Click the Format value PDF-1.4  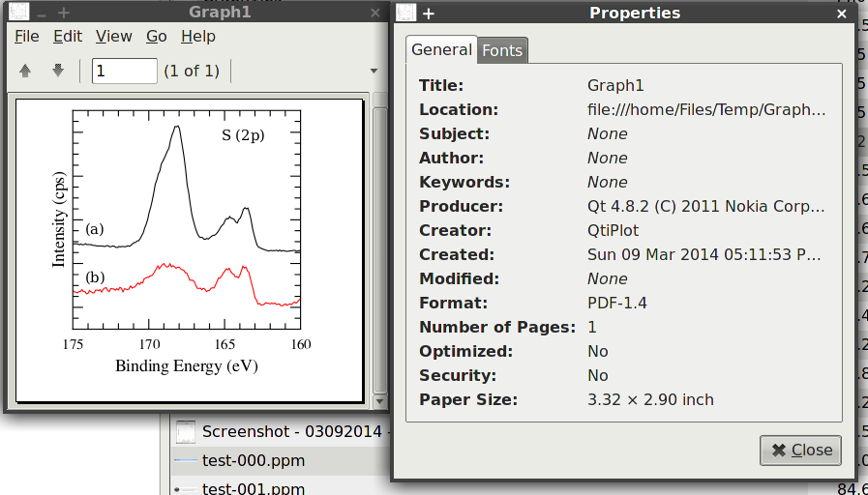617,303
